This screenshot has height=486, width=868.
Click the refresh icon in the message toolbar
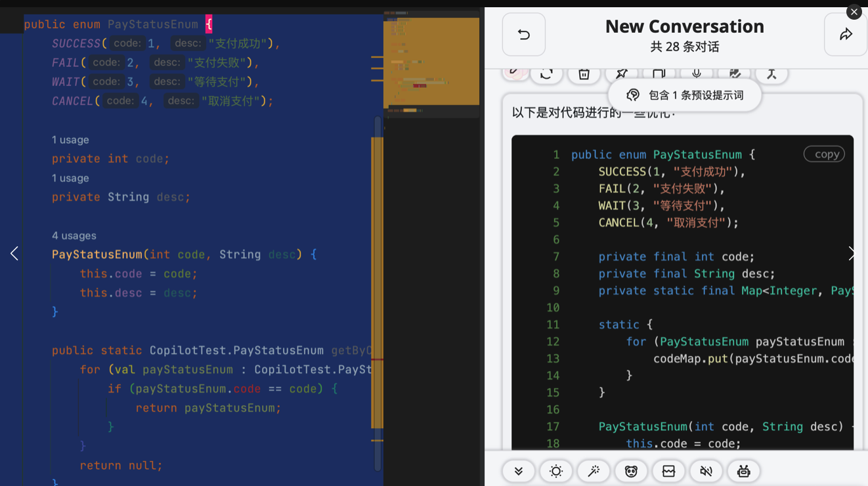[546, 74]
